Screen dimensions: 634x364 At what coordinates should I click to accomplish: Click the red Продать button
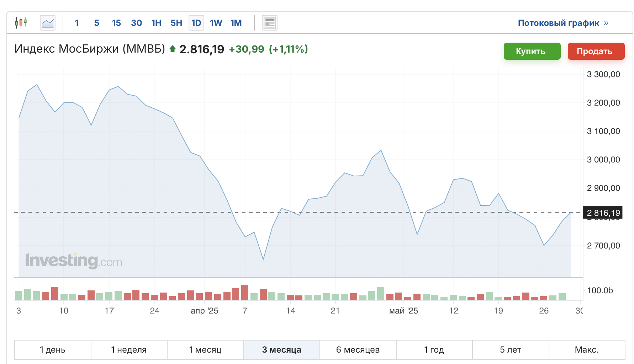coord(596,51)
